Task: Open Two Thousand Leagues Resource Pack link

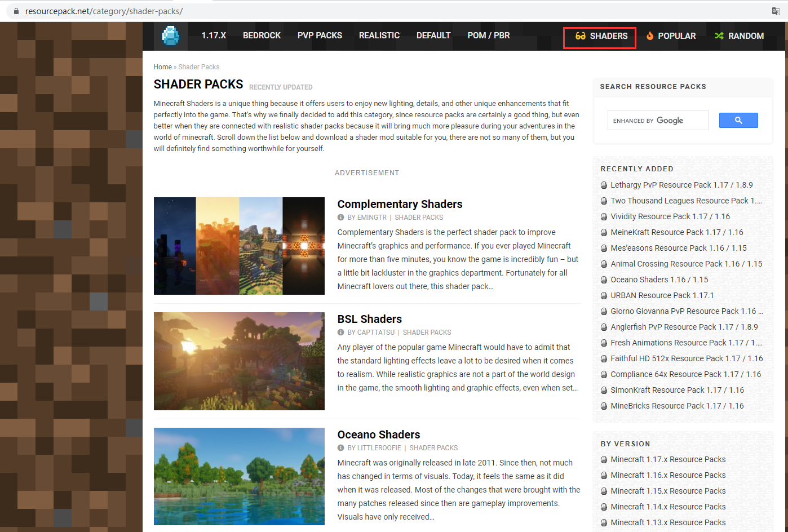Action: coord(686,201)
